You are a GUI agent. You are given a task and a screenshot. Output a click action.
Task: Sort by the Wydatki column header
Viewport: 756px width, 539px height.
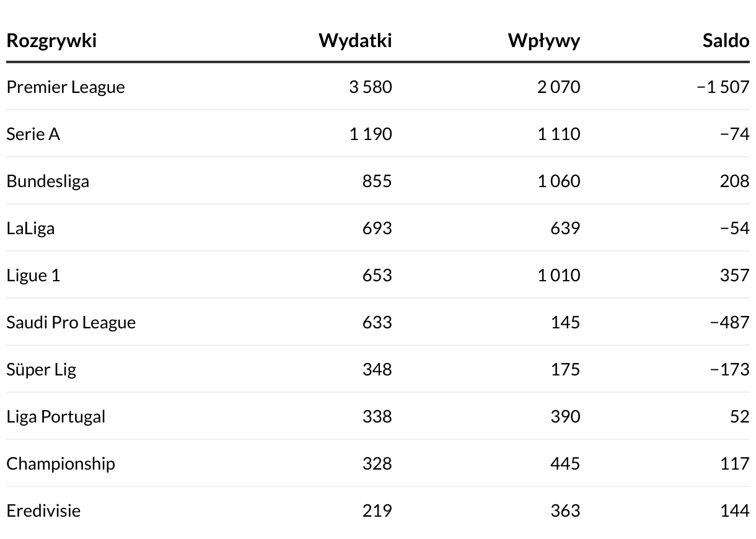[355, 41]
